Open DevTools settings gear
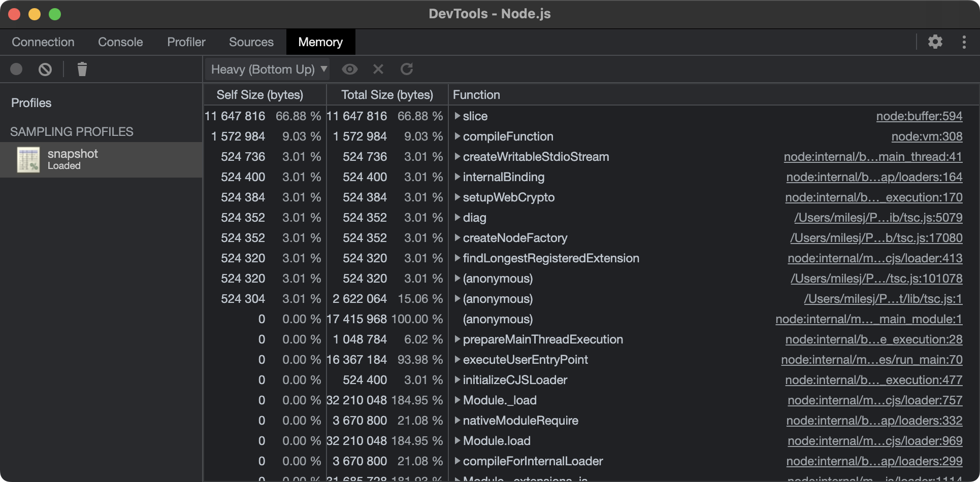The image size is (980, 482). [x=935, y=42]
